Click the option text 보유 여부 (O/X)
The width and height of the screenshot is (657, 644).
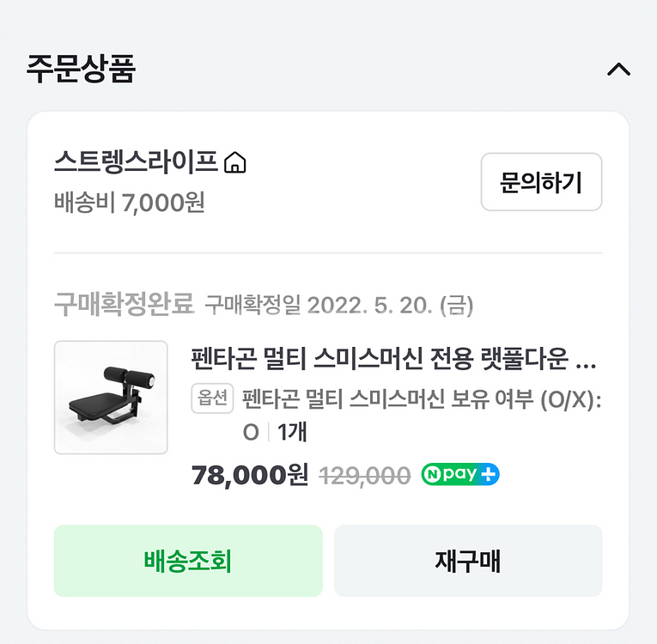tap(421, 399)
